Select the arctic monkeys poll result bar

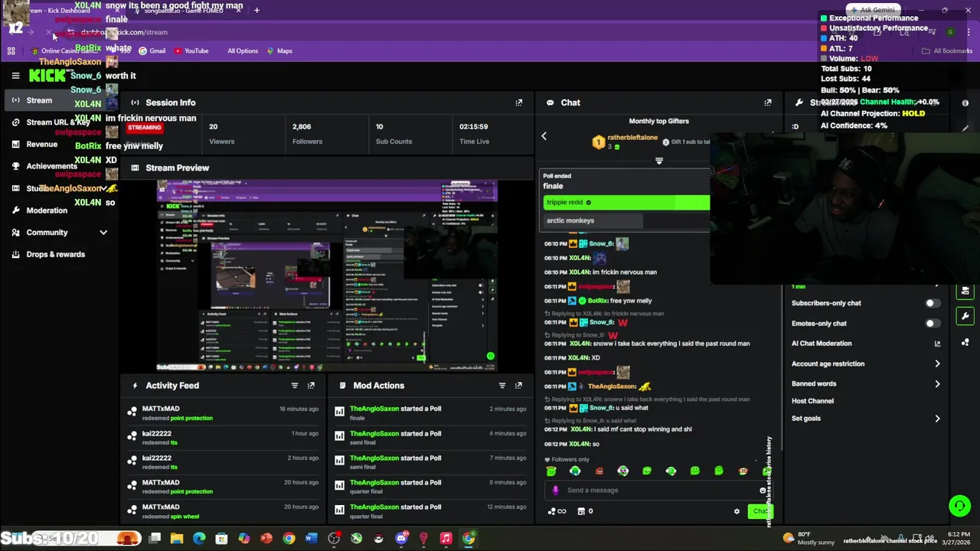pos(626,221)
